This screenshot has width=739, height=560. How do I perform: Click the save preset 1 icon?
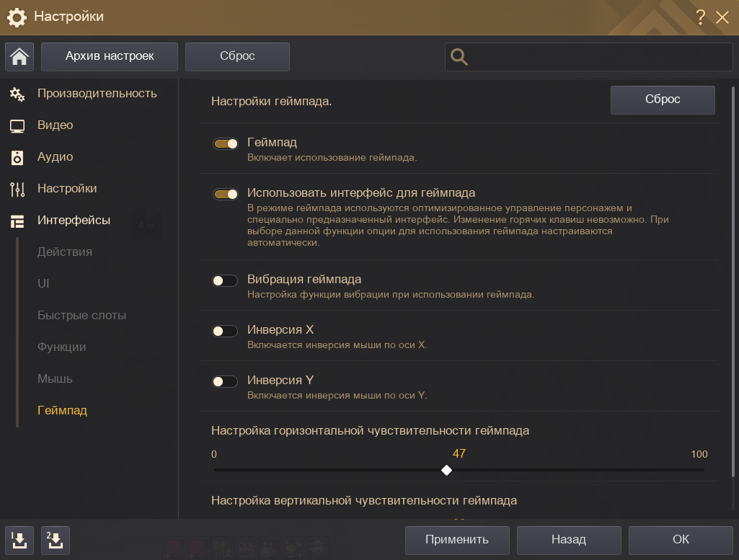click(x=19, y=539)
